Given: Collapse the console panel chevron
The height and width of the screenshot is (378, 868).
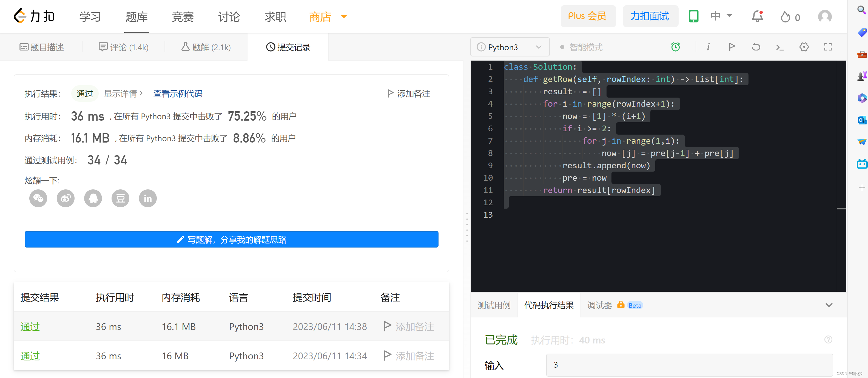Looking at the screenshot, I should [x=829, y=305].
